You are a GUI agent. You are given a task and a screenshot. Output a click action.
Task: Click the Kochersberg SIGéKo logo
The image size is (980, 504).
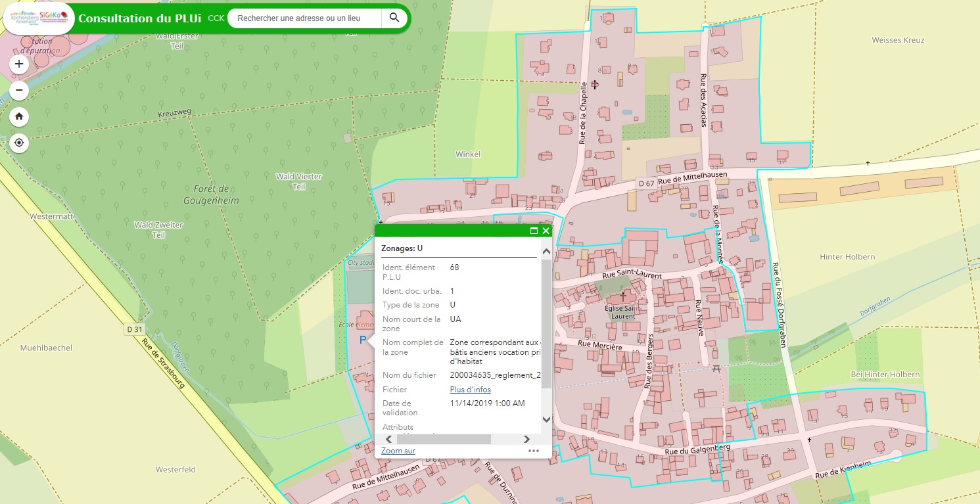tap(39, 18)
